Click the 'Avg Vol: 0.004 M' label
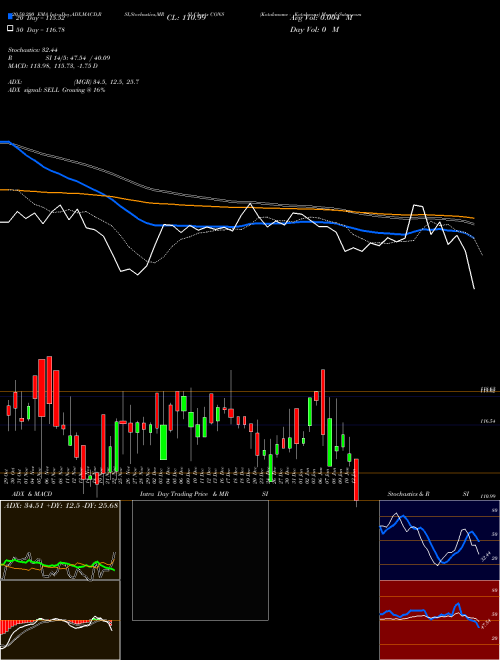 (x=321, y=18)
